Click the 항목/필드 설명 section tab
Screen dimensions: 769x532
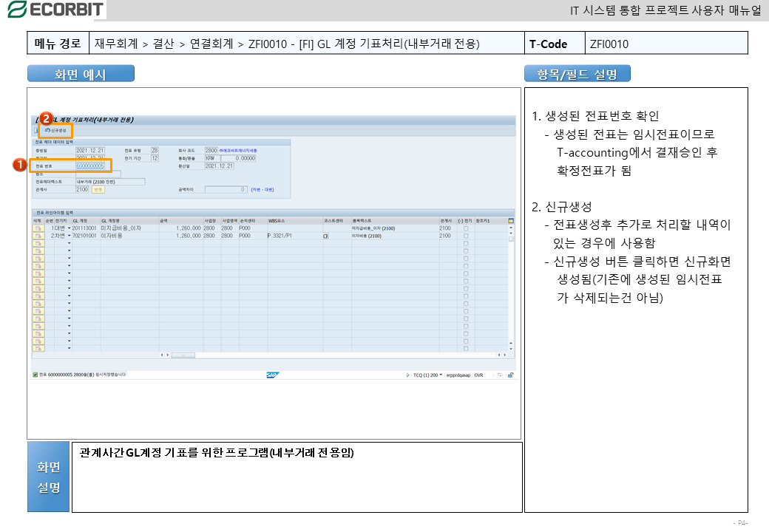(577, 74)
